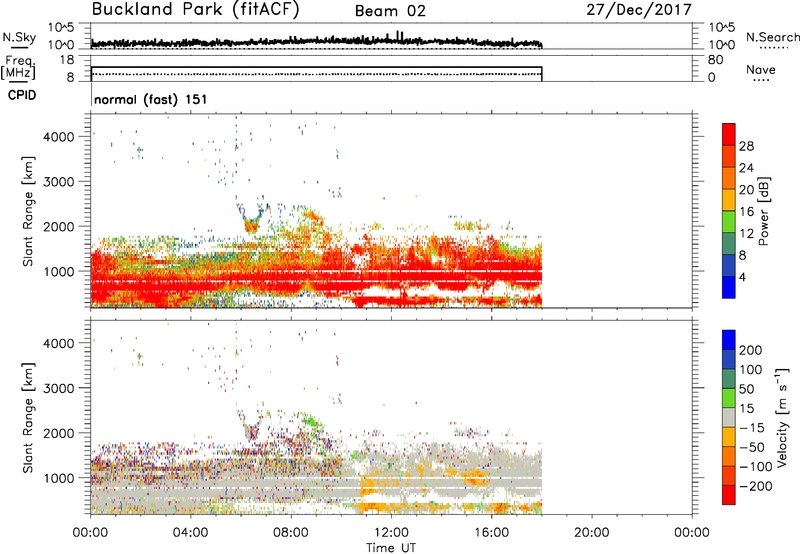Click the blue top segment of Velocity colorbar
Image resolution: width=800 pixels, height=554 pixels.
[x=729, y=340]
